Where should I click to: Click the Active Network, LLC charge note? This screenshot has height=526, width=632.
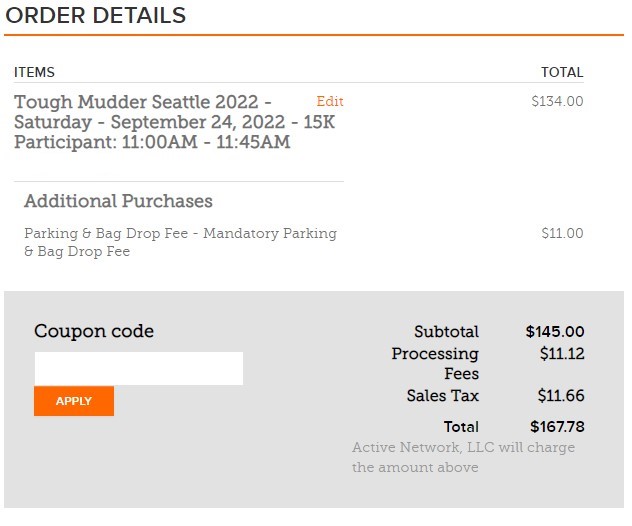[463, 457]
